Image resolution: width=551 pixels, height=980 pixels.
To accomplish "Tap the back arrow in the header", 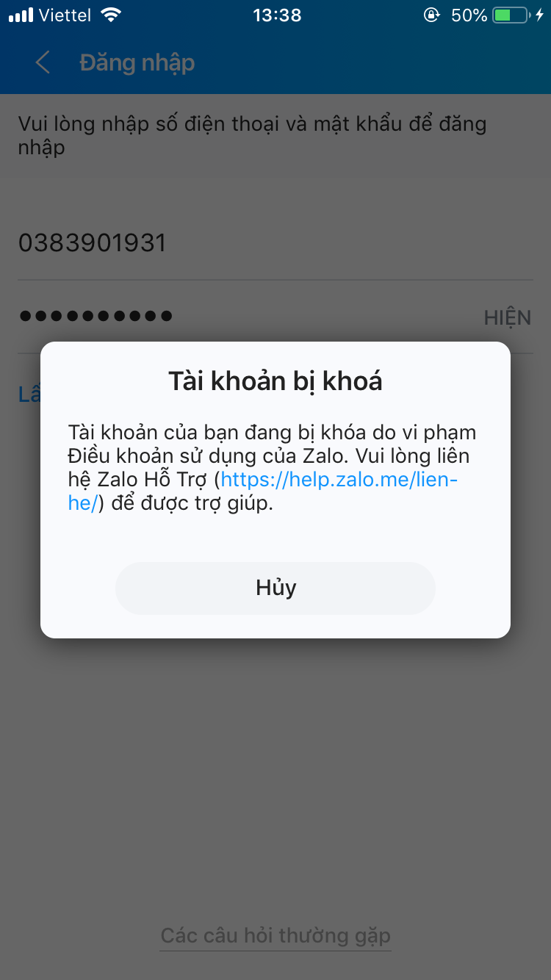I will click(x=43, y=62).
